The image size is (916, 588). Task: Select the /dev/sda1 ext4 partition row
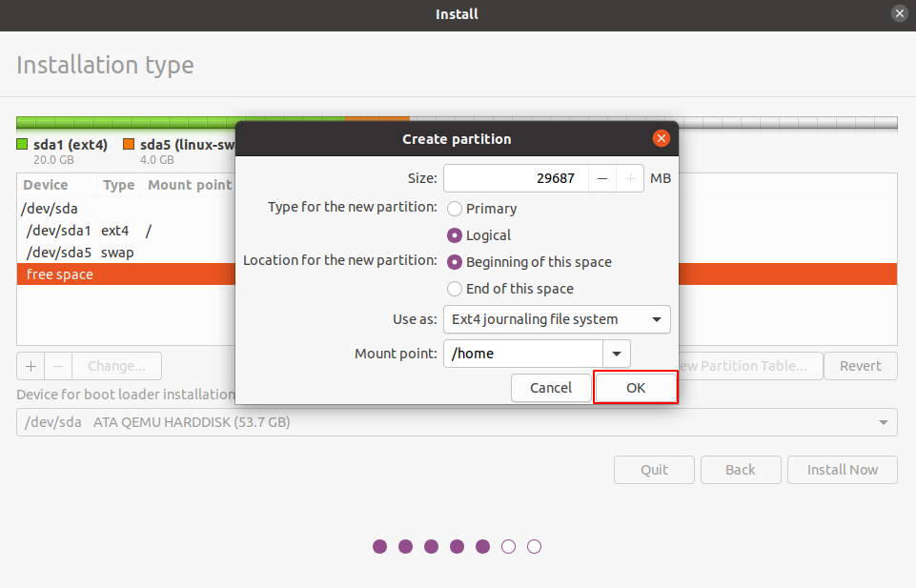pos(124,230)
